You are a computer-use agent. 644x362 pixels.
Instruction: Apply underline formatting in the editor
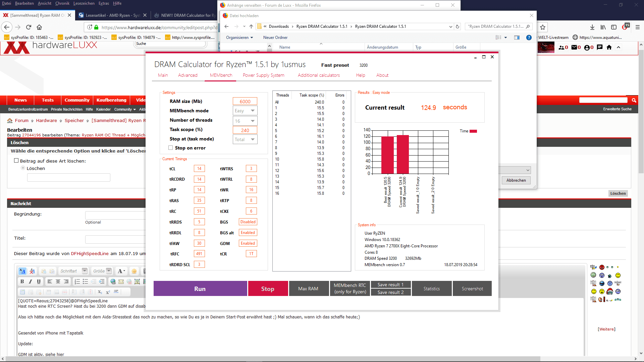[39, 282]
